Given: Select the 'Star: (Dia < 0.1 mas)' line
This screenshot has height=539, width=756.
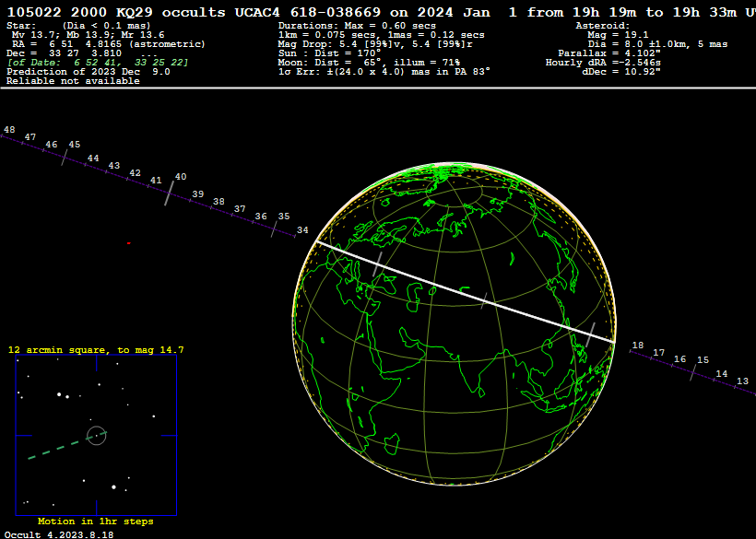Looking at the screenshot, I should (78, 26).
